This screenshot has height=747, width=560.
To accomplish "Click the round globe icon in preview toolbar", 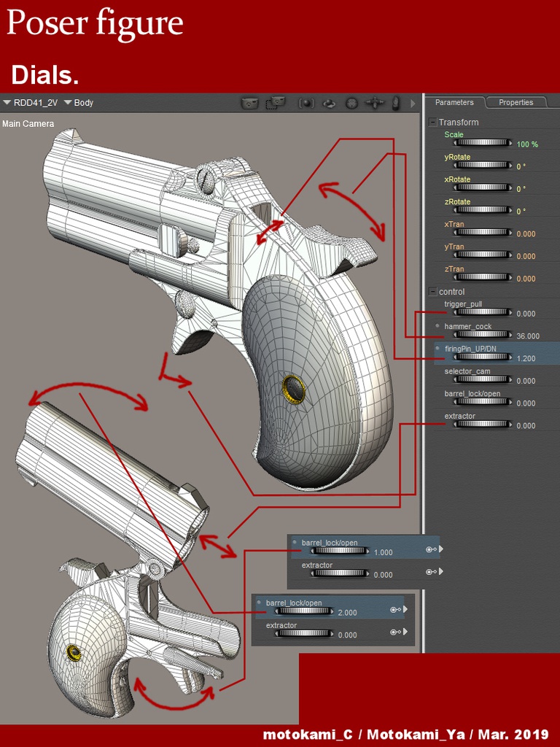I will click(x=351, y=103).
